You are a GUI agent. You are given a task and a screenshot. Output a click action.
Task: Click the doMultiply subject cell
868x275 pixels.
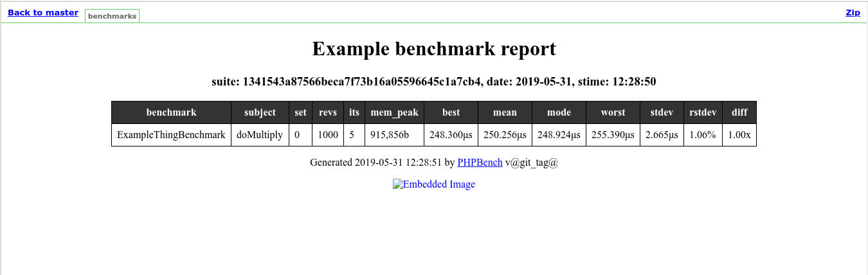pos(260,135)
